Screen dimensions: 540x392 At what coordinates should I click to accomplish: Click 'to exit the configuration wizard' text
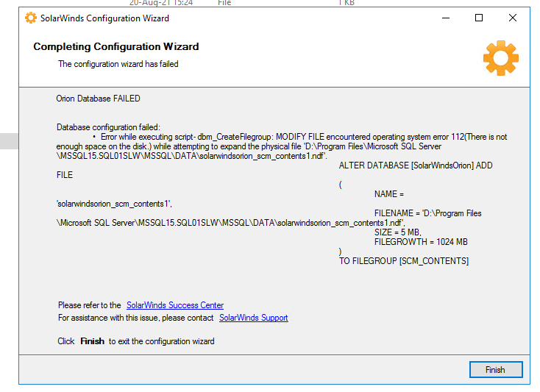click(x=162, y=341)
